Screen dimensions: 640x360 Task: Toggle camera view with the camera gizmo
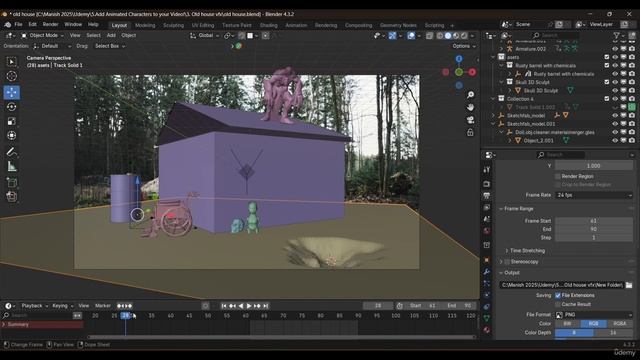pos(470,120)
